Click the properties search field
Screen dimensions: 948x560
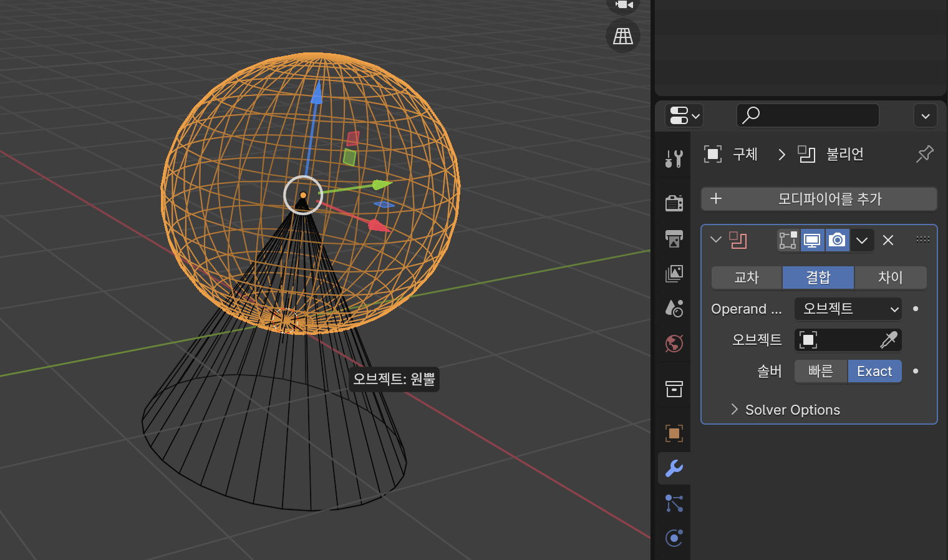click(x=808, y=115)
